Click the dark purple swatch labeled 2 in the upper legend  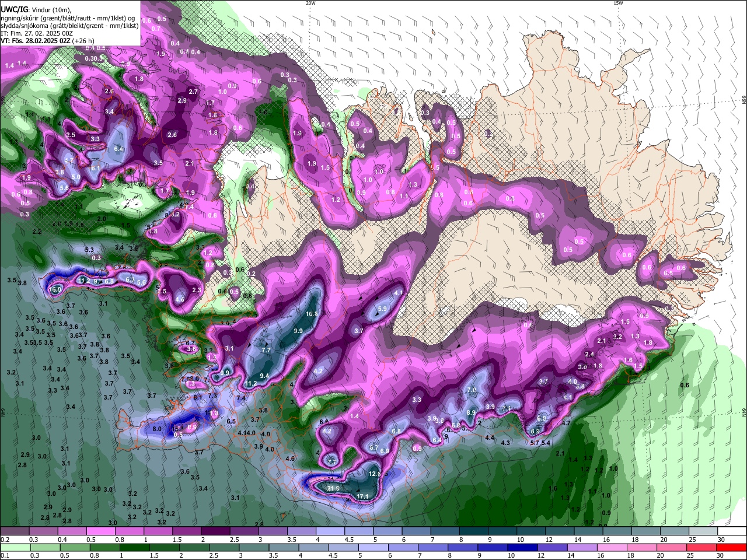coord(215,531)
